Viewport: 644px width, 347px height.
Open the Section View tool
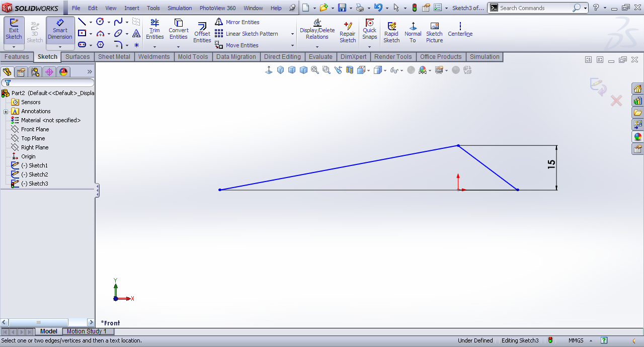point(350,70)
